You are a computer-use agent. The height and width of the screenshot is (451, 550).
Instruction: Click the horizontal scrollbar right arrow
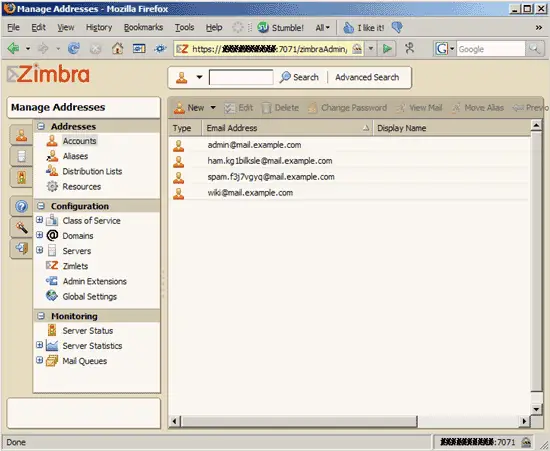pyautogui.click(x=524, y=421)
